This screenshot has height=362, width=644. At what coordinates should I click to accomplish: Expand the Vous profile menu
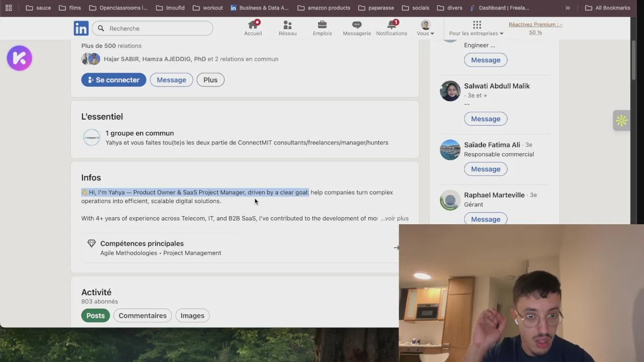pyautogui.click(x=426, y=28)
